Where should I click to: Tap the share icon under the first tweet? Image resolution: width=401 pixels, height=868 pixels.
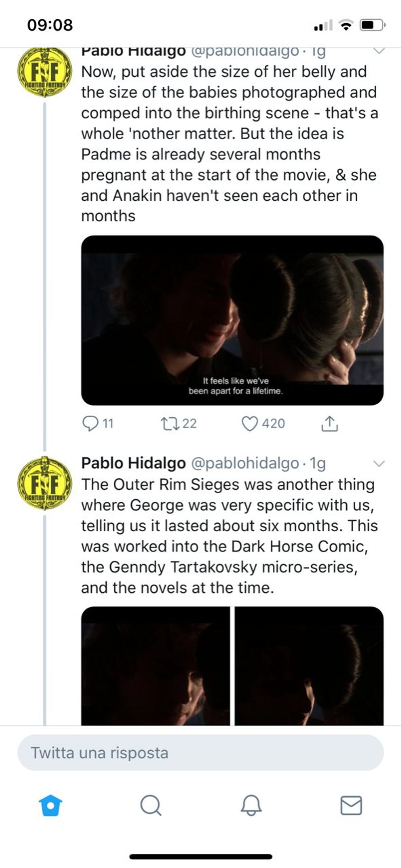coord(329,423)
